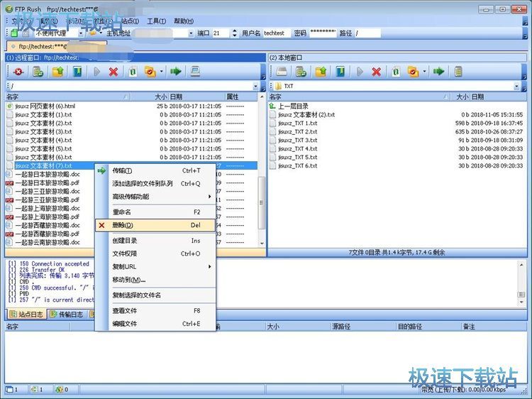Open the remote bookmark icon

(77, 72)
